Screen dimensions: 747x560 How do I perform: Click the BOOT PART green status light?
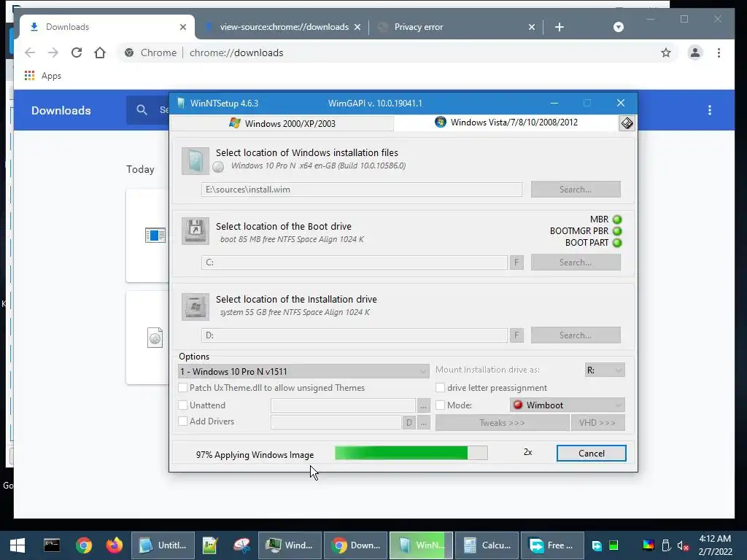click(617, 243)
